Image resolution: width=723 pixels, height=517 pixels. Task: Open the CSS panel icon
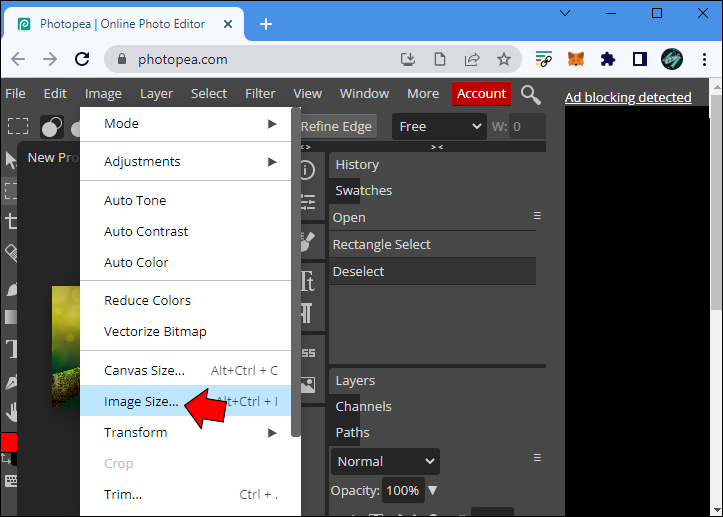[x=307, y=352]
